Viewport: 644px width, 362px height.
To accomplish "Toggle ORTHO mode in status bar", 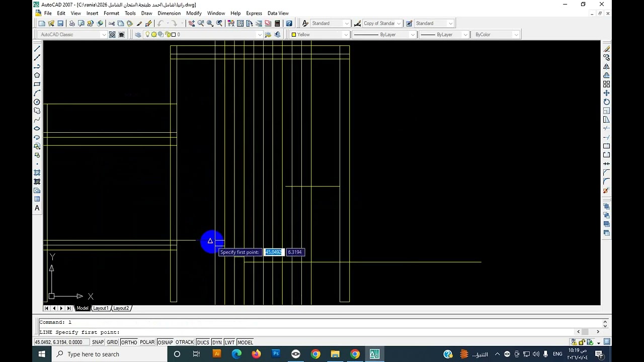I will (x=129, y=342).
